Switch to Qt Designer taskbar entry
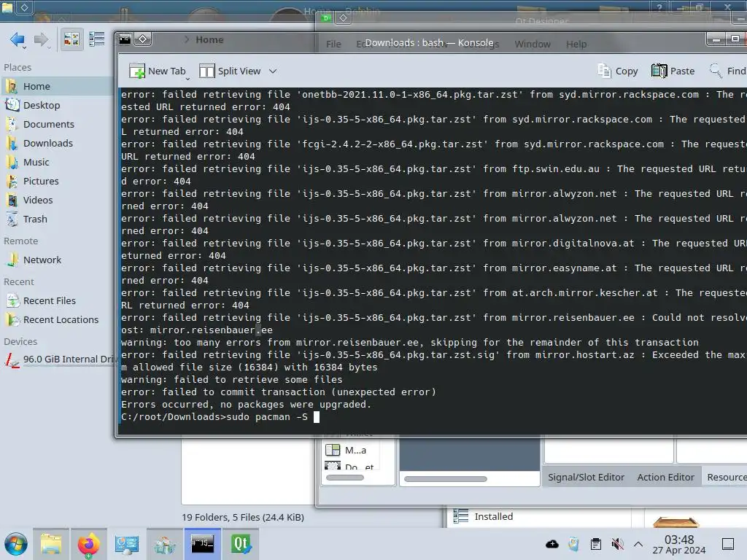747x560 pixels. (x=241, y=544)
